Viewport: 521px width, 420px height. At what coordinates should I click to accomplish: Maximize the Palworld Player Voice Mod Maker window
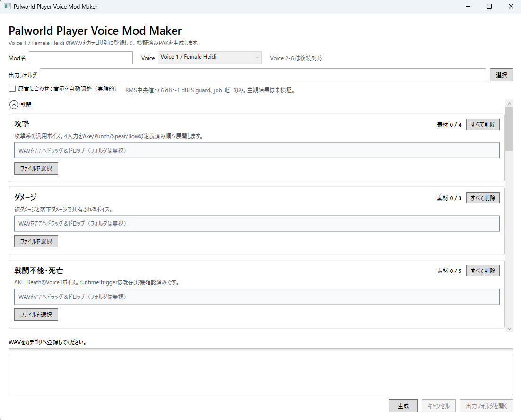coord(489,6)
